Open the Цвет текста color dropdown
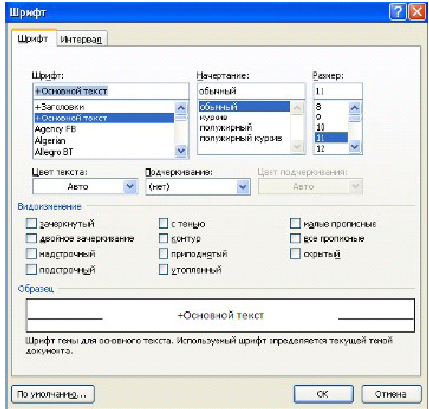The height and width of the screenshot is (409, 429). click(130, 187)
